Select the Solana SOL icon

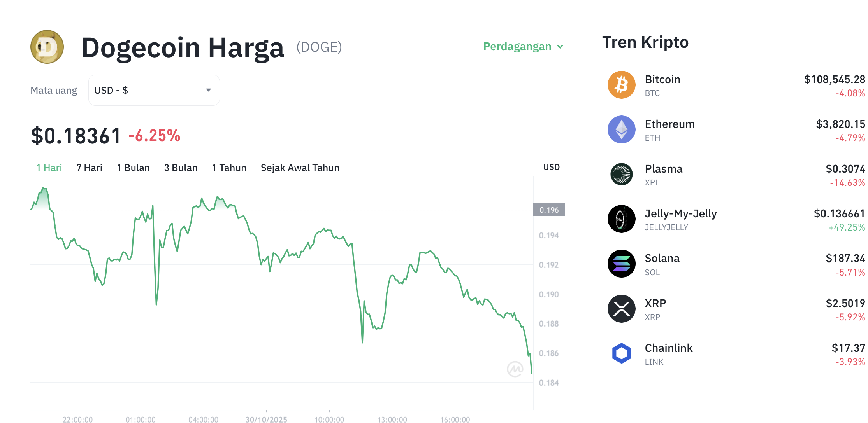click(621, 264)
